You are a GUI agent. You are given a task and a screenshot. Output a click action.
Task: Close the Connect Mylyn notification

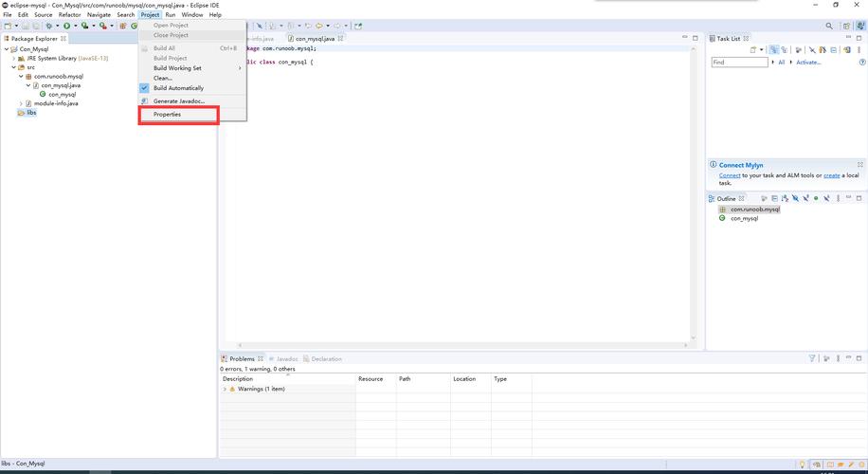[x=860, y=164]
